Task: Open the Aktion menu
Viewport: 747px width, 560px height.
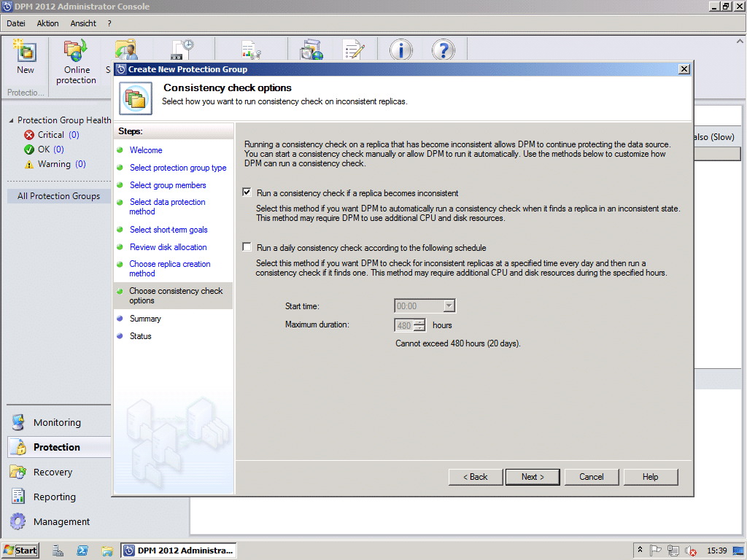Action: [47, 23]
